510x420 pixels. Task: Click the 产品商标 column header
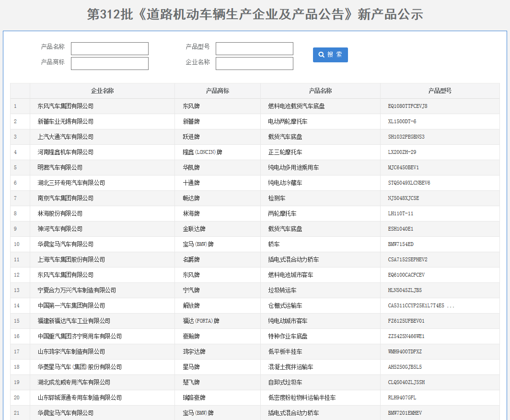[217, 91]
